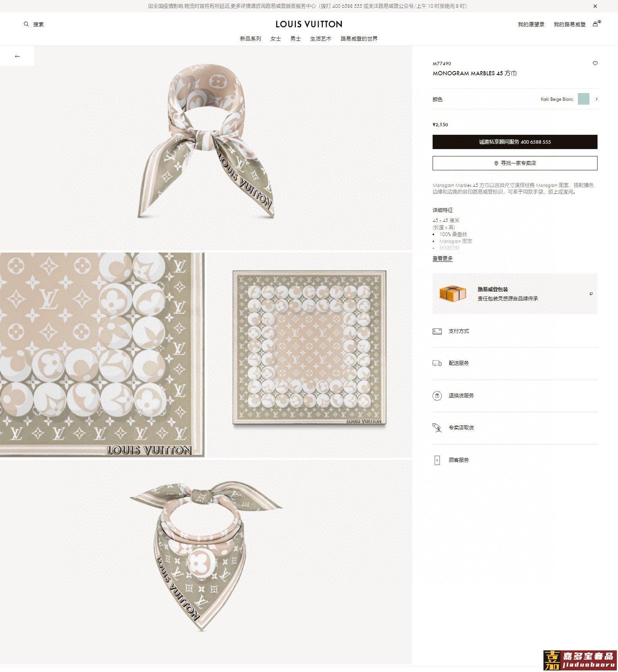The image size is (618, 672).
Task: Expand color options chevron arrow
Action: click(596, 99)
